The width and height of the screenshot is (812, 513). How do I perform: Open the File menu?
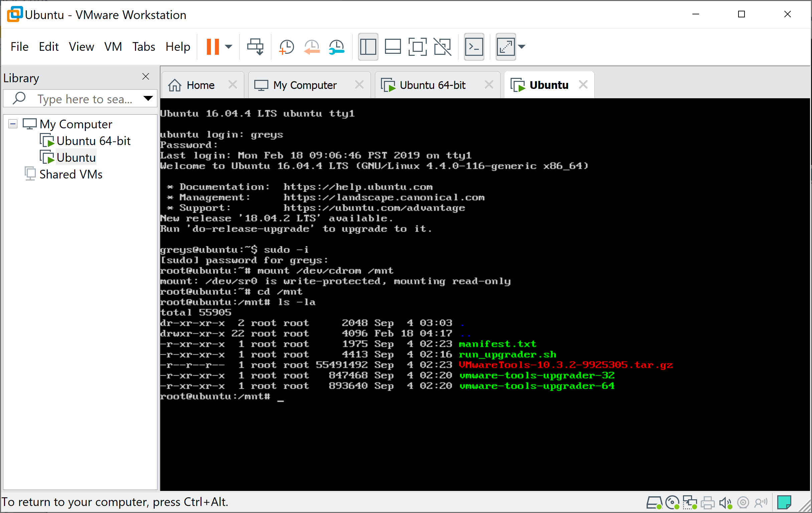point(20,46)
